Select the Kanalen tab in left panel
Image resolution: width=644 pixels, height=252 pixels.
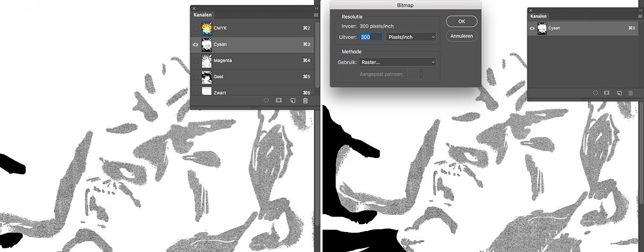click(203, 16)
